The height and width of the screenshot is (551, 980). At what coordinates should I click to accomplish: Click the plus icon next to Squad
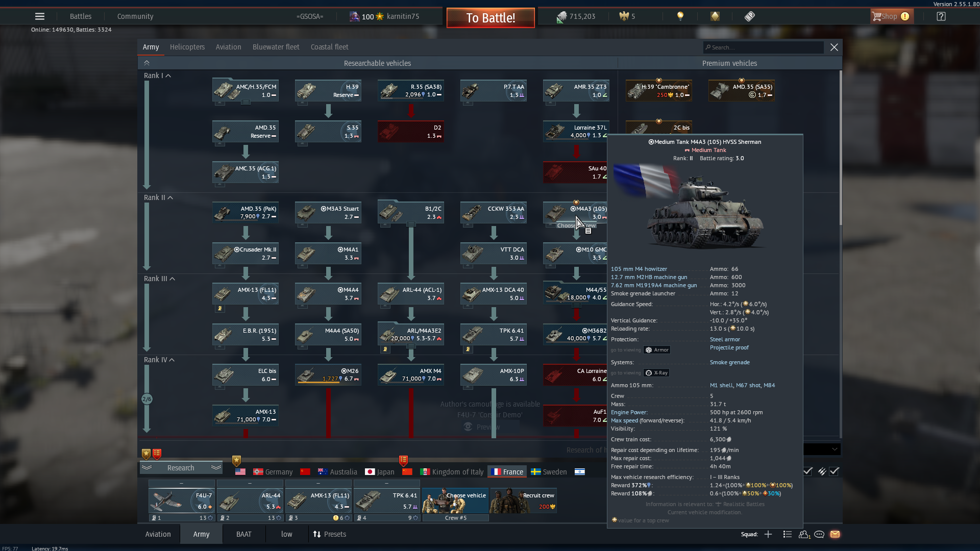(x=768, y=534)
